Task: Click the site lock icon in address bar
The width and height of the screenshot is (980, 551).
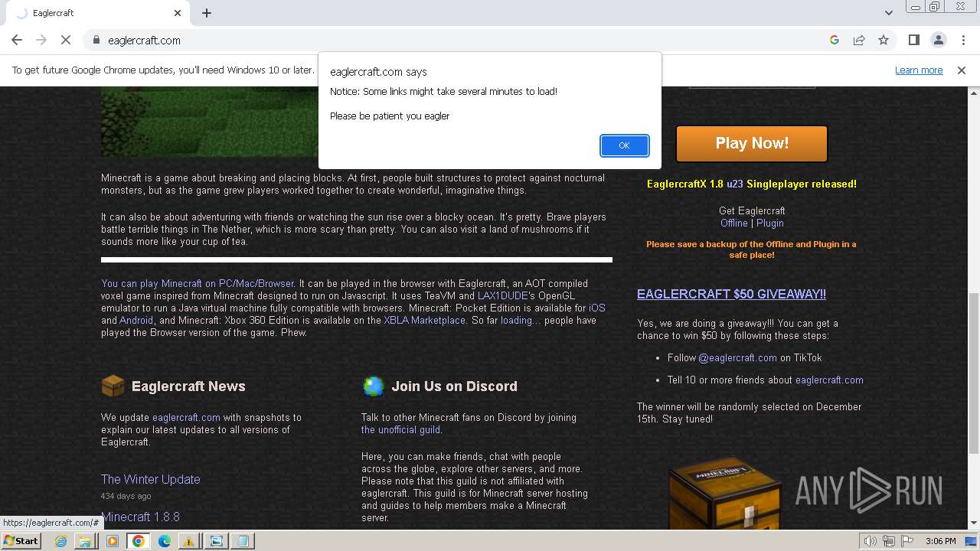Action: [x=96, y=40]
